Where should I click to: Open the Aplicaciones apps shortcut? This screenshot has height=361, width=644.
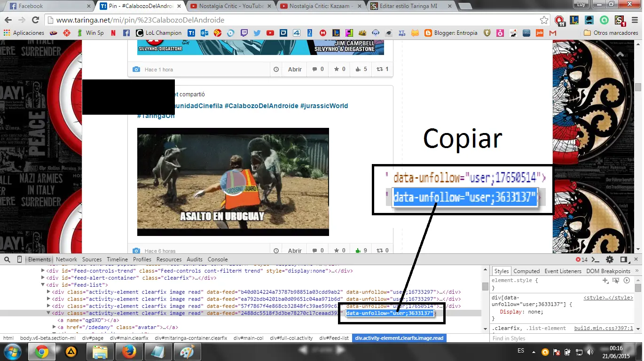[x=24, y=33]
